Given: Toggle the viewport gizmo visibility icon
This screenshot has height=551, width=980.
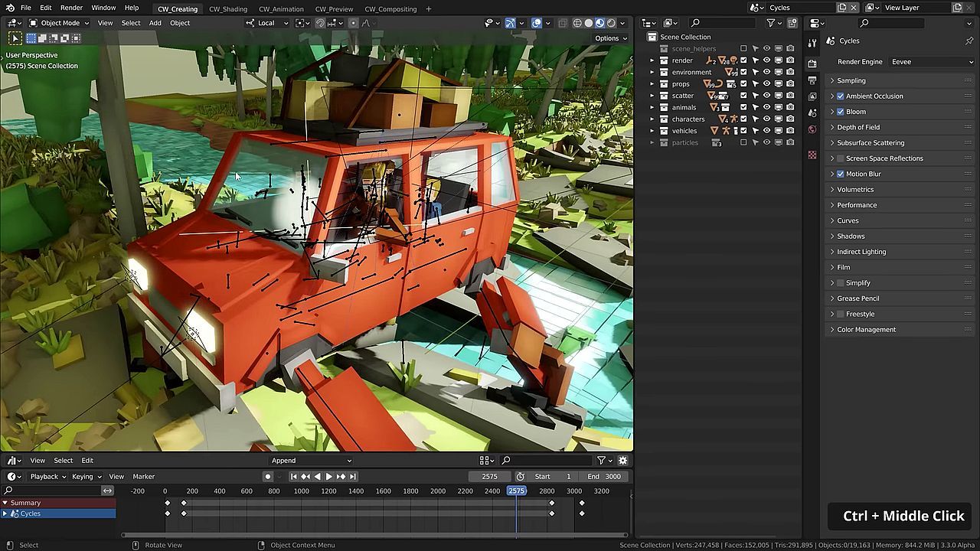Looking at the screenshot, I should click(x=510, y=23).
